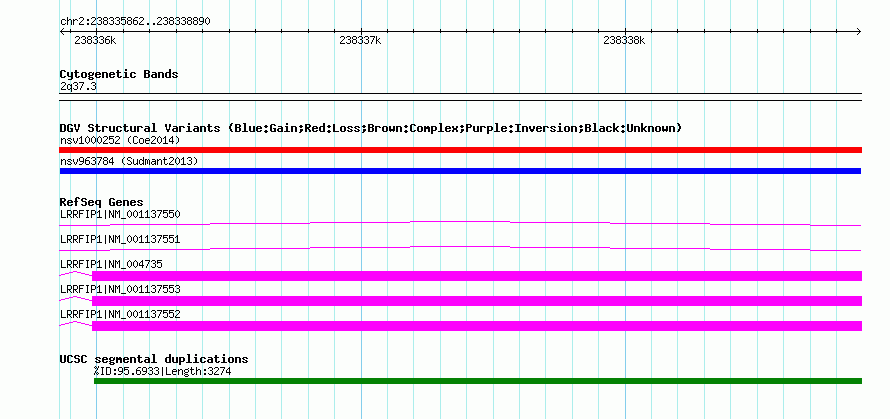This screenshot has width=890, height=419.
Task: Click the 2q37.3 band label
Action: [78, 86]
